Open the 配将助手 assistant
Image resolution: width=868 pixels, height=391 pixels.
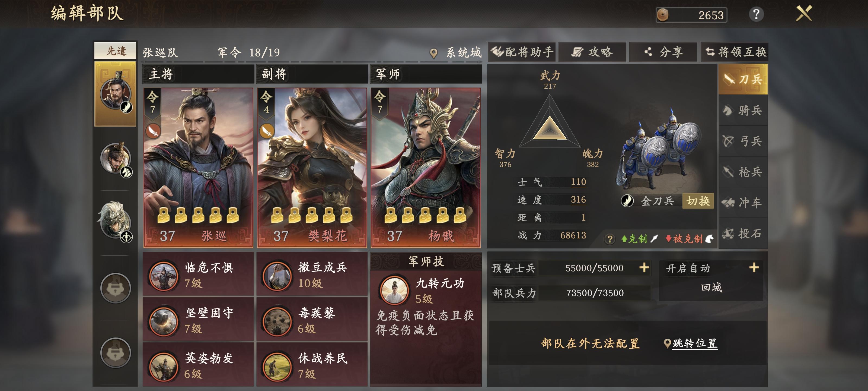522,52
